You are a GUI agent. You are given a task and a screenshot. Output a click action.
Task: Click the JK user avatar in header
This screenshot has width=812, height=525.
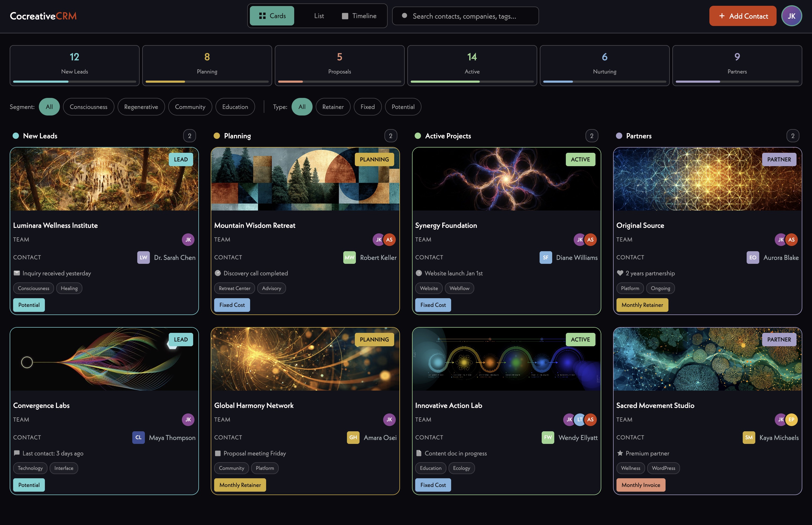click(791, 16)
